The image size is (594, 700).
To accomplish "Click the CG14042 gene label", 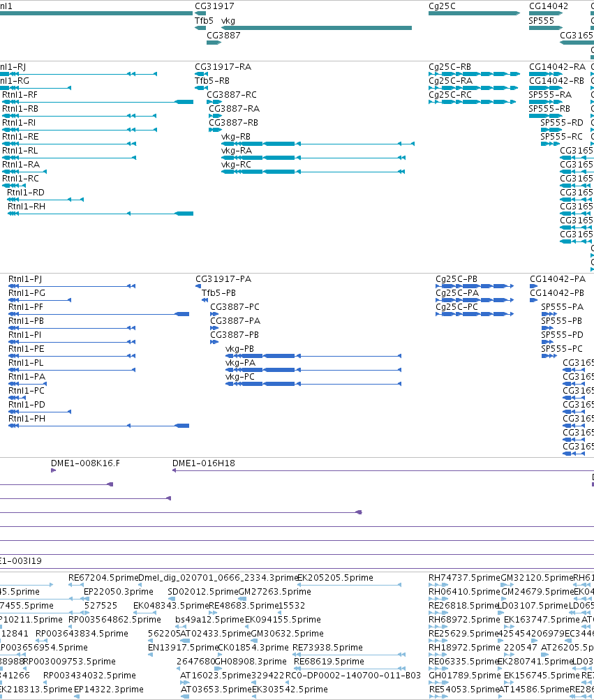I will pyautogui.click(x=549, y=6).
